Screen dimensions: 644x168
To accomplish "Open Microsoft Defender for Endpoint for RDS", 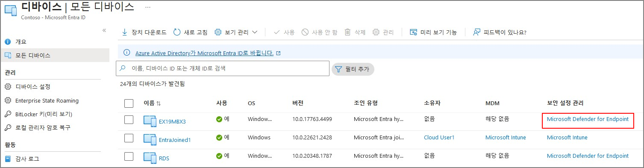I will point(588,156).
